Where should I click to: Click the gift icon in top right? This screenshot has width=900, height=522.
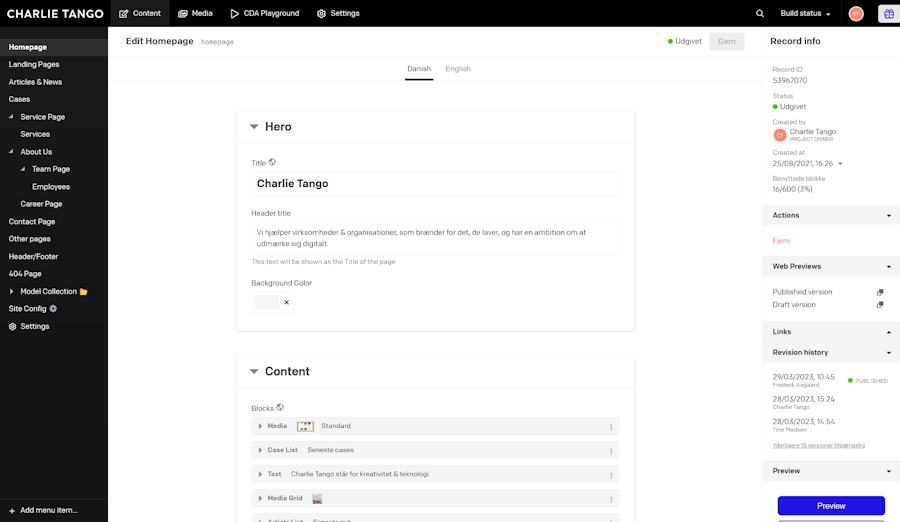[889, 13]
